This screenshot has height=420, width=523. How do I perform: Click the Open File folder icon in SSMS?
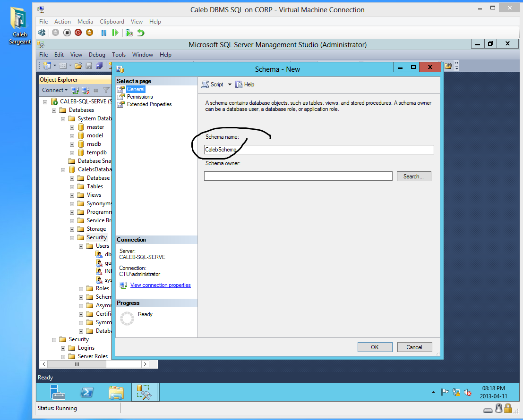[x=78, y=66]
